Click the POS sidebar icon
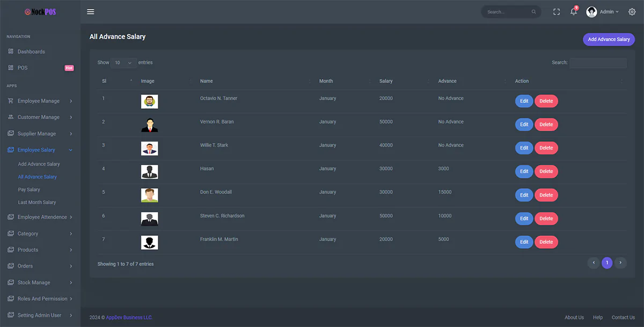644x327 pixels. 11,68
